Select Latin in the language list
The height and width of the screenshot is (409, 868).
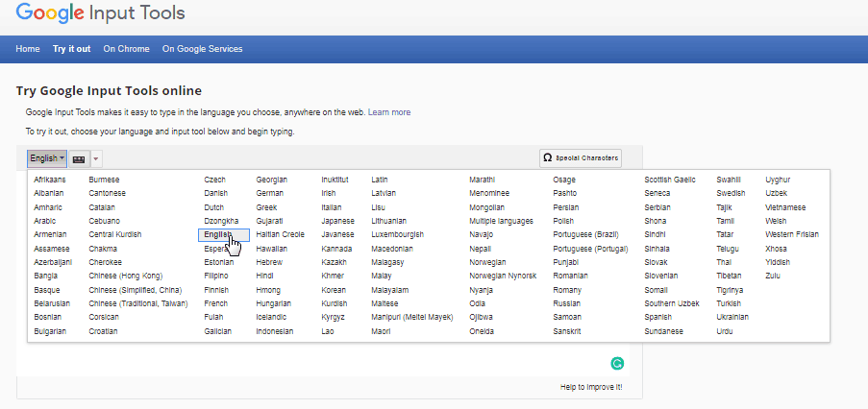coord(379,180)
